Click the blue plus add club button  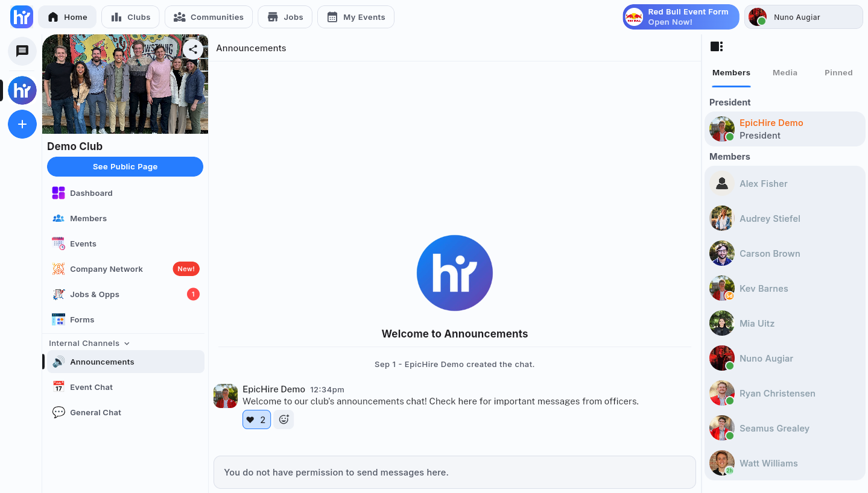click(22, 124)
